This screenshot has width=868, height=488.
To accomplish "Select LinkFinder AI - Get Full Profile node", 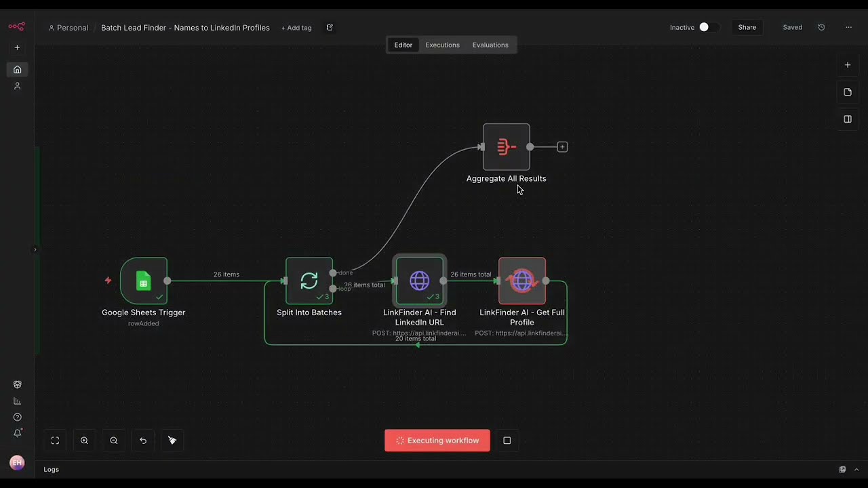I will click(x=522, y=281).
